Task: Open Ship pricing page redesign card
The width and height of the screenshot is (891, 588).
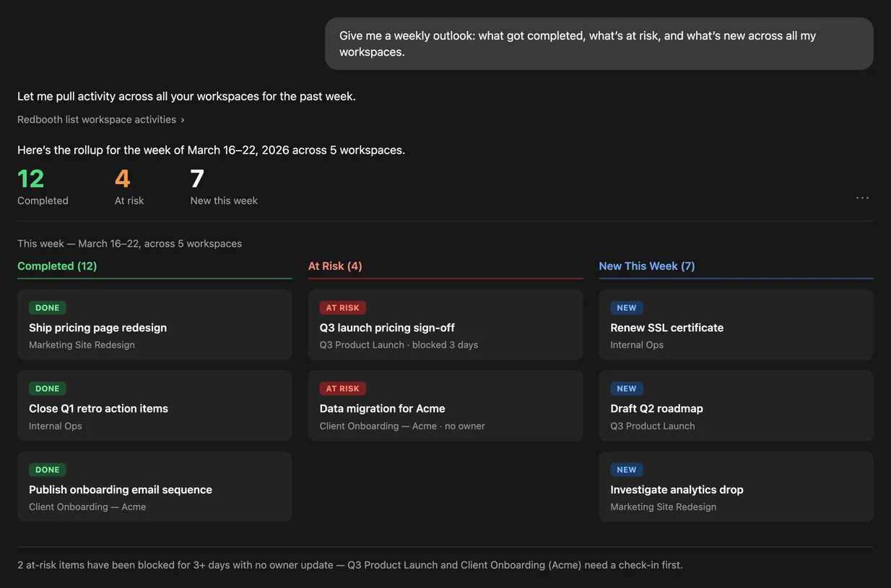Action: (x=155, y=325)
